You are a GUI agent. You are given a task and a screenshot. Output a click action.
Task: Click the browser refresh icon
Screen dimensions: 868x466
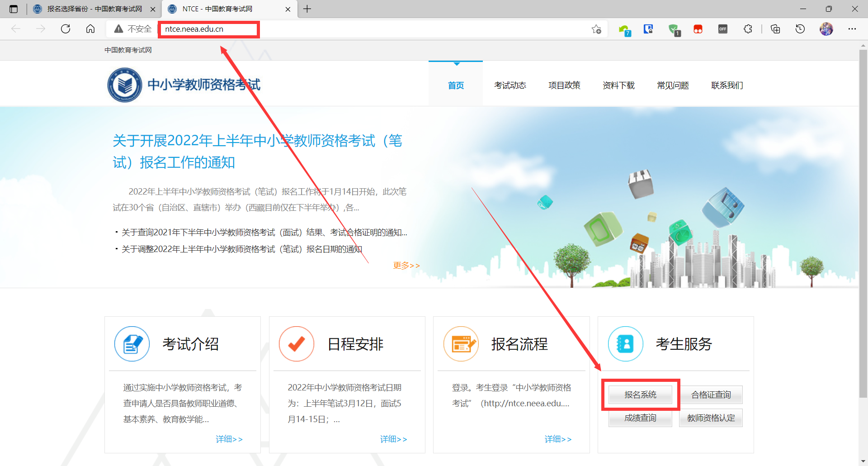[66, 29]
